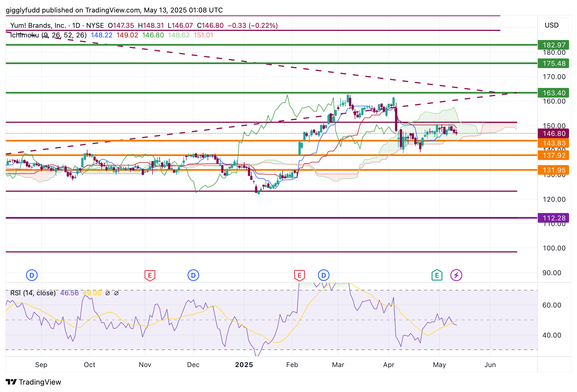Click the 143.83 orange price label

click(x=554, y=143)
